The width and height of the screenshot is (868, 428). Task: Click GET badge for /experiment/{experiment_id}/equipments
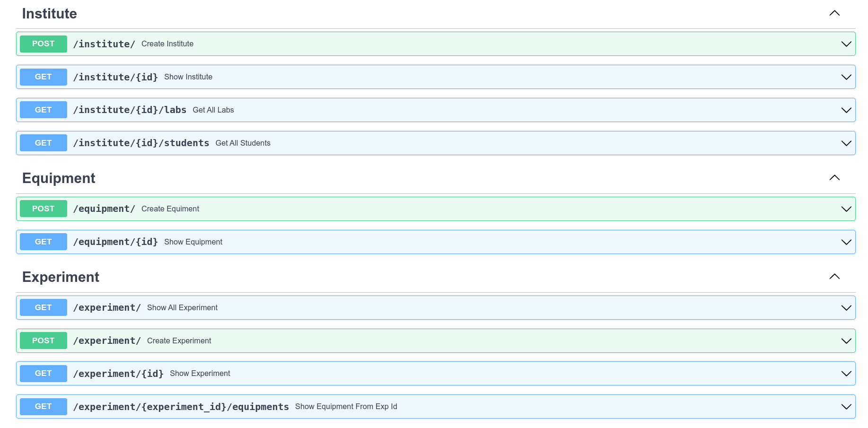[44, 407]
